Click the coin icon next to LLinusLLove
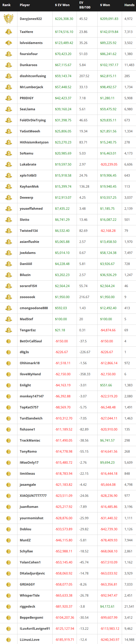Viewport: 136px width, 644px height. (8, 639)
